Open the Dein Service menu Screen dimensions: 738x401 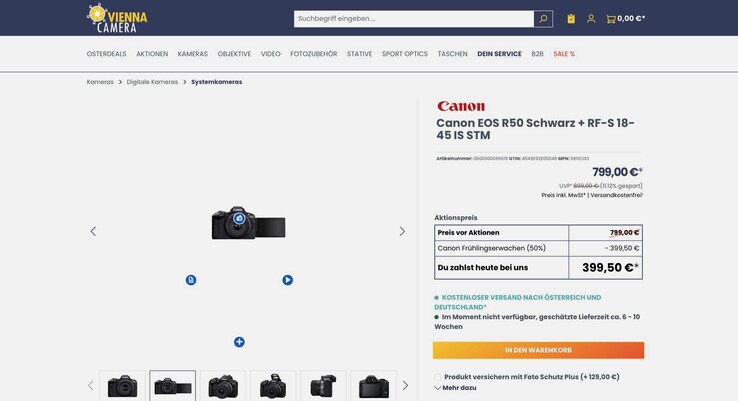(499, 54)
